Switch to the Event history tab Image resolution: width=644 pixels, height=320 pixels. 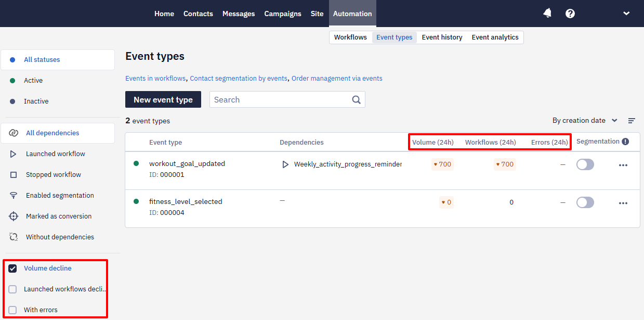point(442,37)
